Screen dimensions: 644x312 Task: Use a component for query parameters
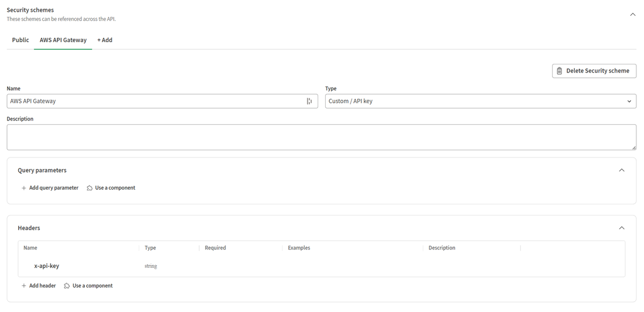pyautogui.click(x=111, y=188)
